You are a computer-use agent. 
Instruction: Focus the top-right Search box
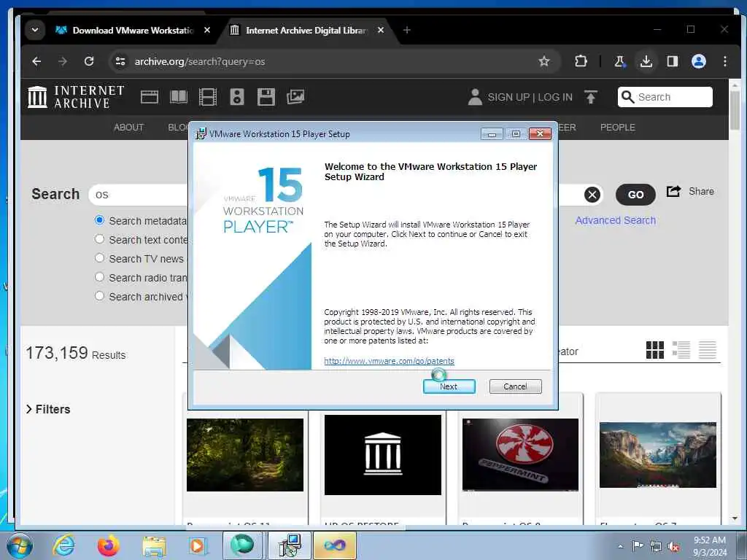[665, 97]
